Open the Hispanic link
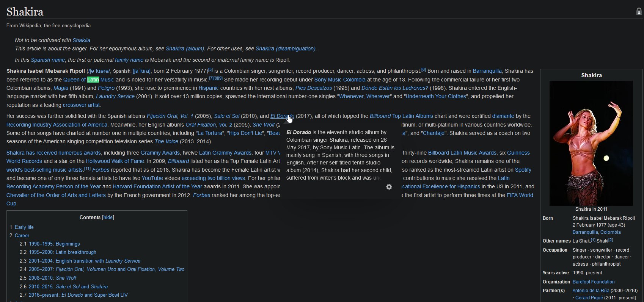 click(209, 88)
